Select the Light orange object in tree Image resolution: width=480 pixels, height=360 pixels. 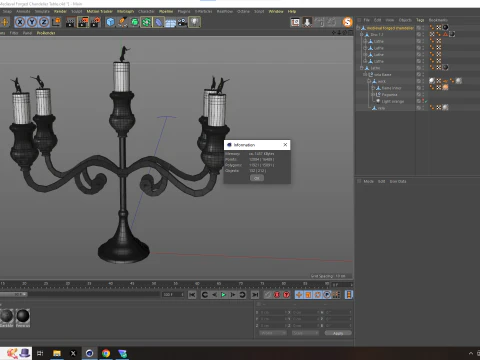click(x=392, y=101)
